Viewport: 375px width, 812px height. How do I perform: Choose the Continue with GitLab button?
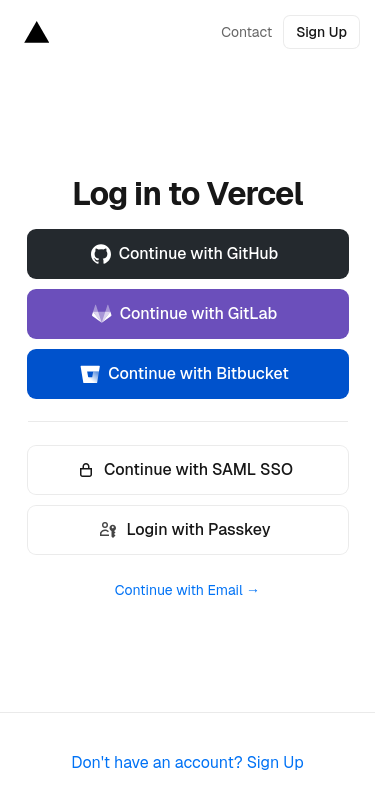pos(188,314)
